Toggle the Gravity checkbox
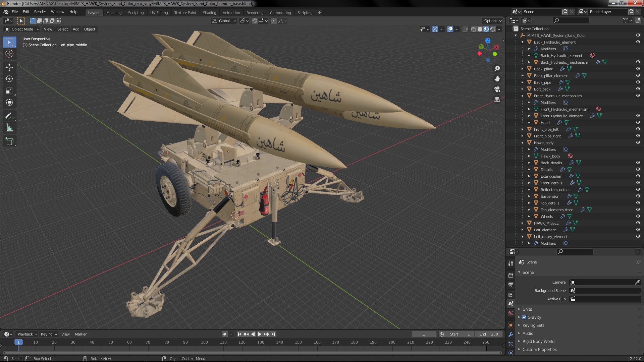 pos(524,317)
